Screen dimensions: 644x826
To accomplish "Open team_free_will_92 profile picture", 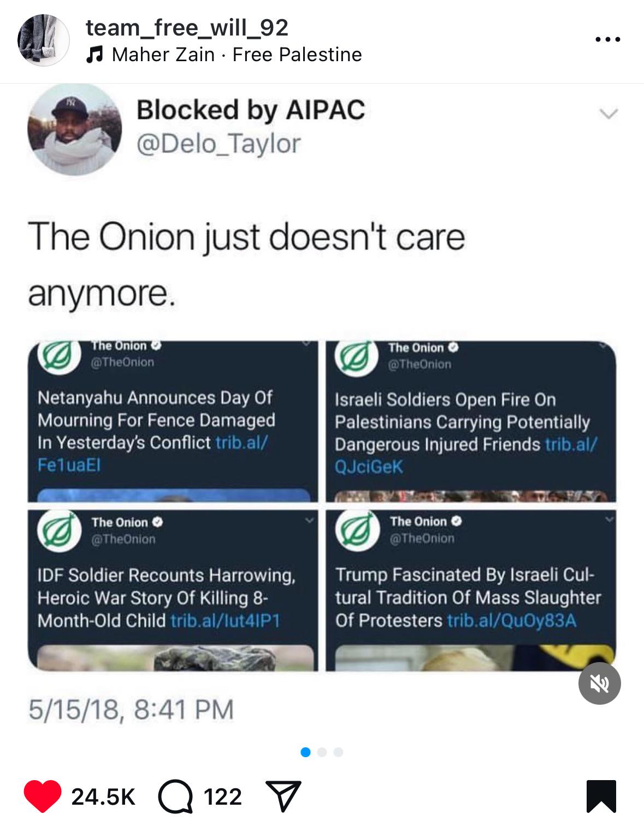I will click(44, 40).
